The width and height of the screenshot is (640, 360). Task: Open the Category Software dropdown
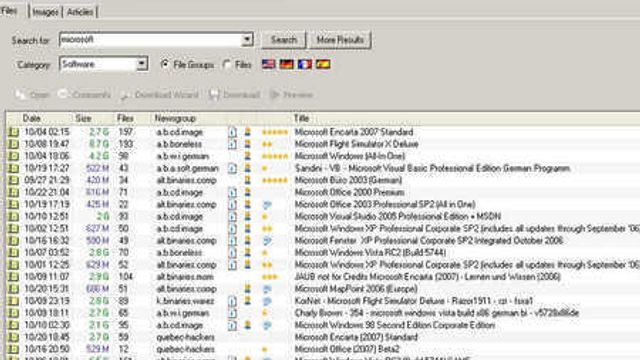142,64
